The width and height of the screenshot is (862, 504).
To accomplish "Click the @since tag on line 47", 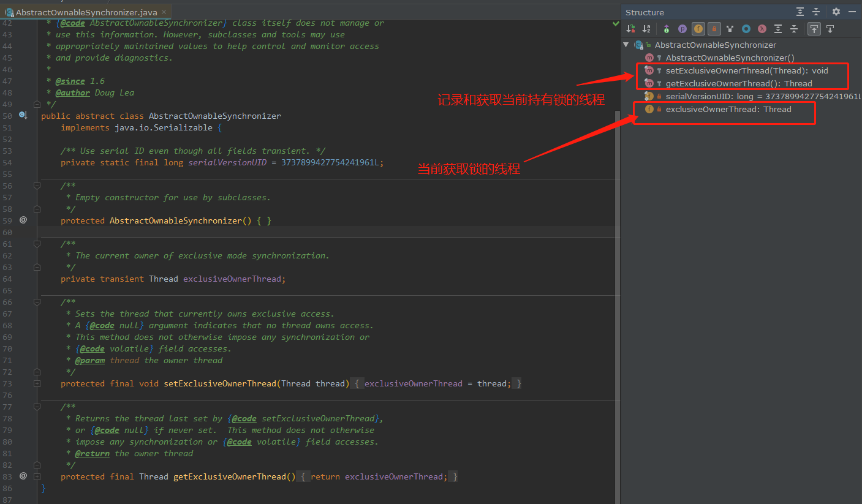I will [x=70, y=81].
